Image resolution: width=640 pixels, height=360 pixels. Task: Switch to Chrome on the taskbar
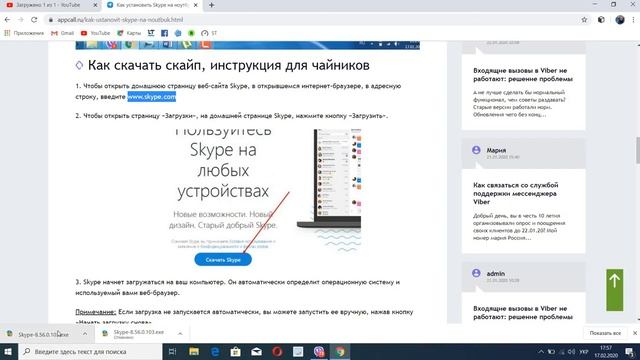pos(340,351)
